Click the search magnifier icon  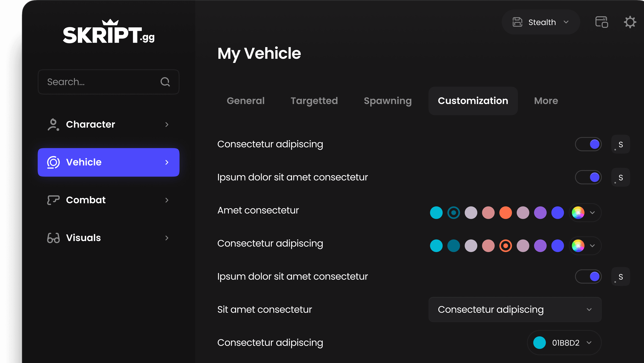[165, 82]
